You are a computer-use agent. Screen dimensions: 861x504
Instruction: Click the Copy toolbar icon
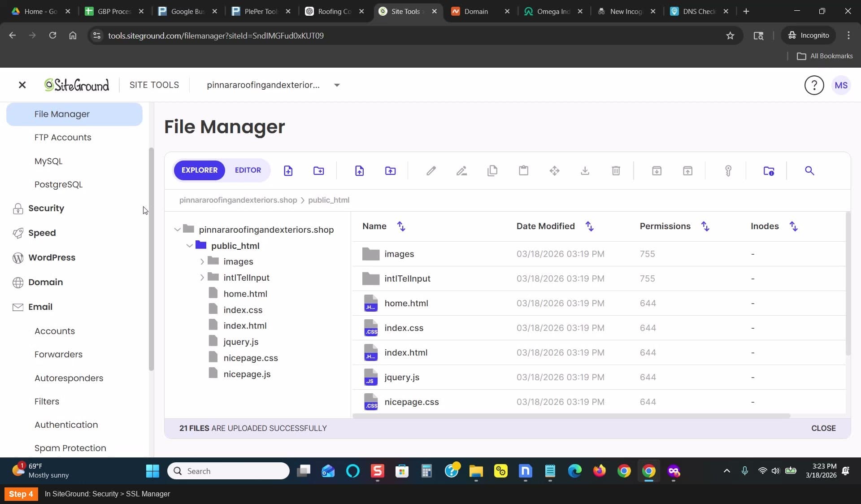click(x=492, y=170)
